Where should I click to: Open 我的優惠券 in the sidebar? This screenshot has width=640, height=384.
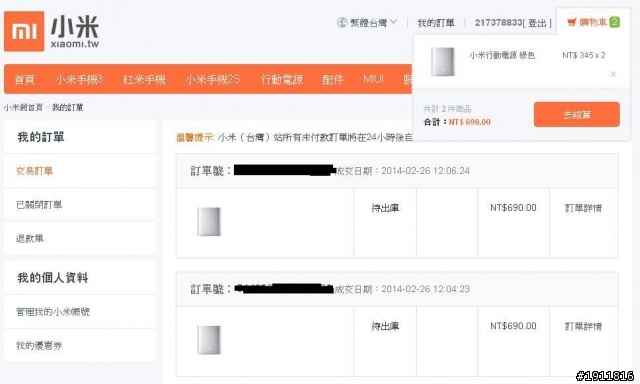coord(39,346)
